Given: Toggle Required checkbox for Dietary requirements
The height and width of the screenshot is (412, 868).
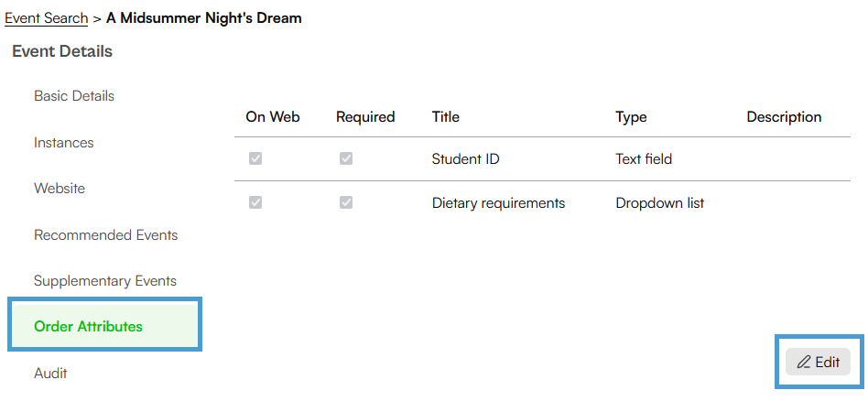Looking at the screenshot, I should (346, 202).
